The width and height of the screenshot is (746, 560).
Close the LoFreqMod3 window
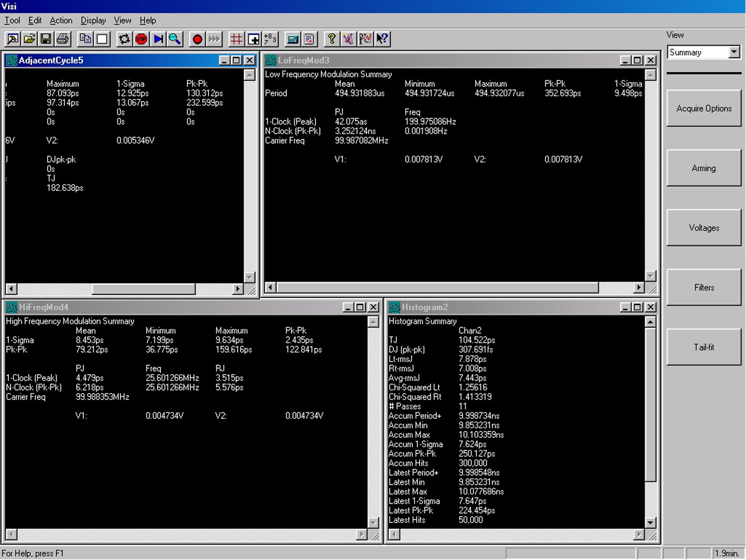(650, 61)
